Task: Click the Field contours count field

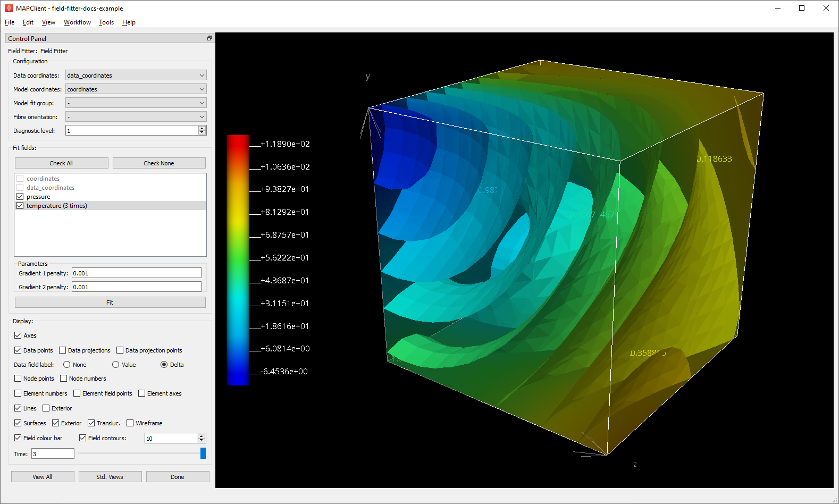Action: 171,438
